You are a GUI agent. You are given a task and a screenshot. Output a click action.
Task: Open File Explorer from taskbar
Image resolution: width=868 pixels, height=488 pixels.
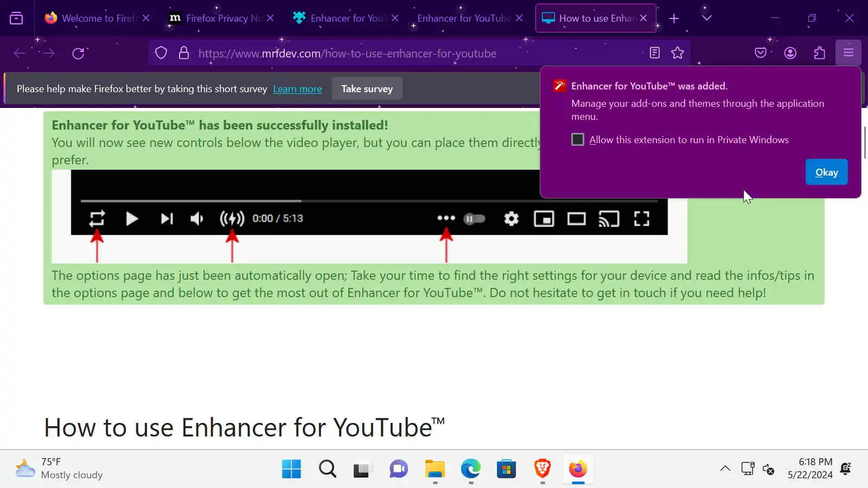(x=435, y=469)
